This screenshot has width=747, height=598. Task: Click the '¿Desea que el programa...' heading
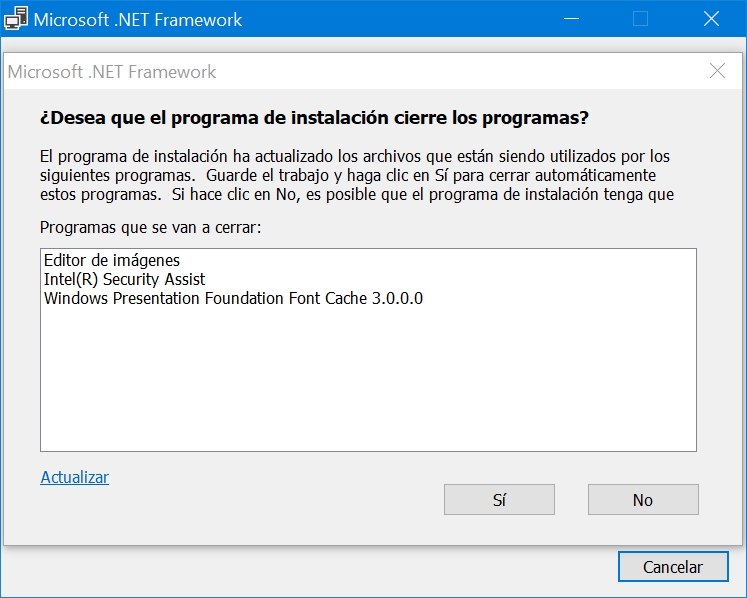point(314,118)
